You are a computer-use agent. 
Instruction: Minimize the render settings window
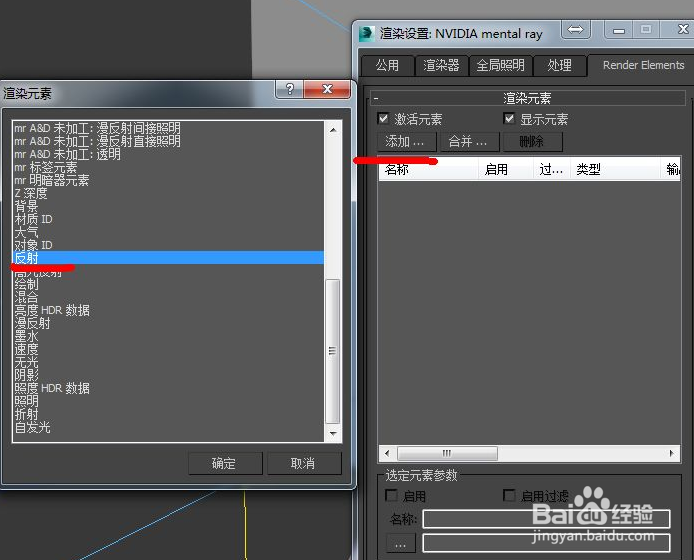(619, 30)
